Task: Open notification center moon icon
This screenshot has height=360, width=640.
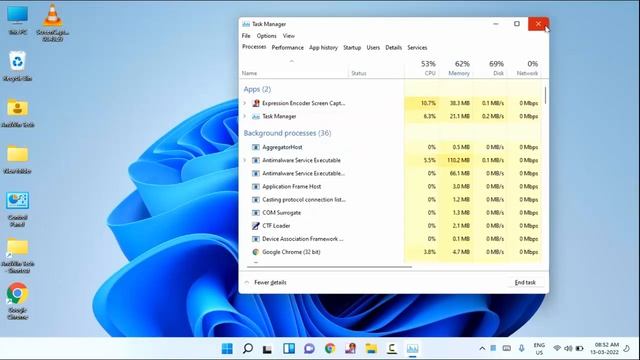Action: [627, 348]
